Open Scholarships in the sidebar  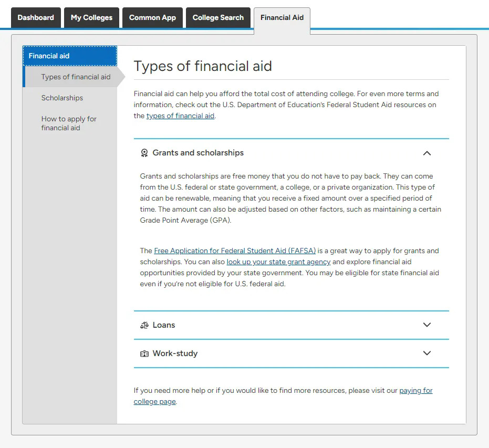pos(62,98)
